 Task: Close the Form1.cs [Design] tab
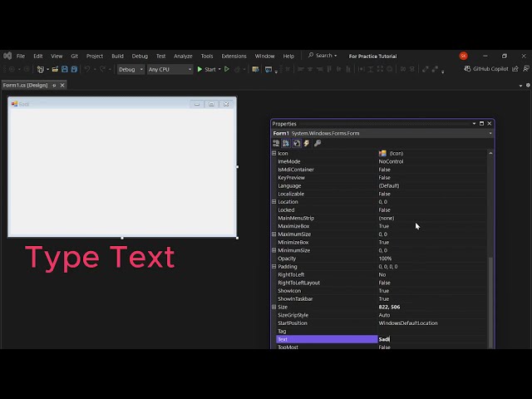coord(62,86)
